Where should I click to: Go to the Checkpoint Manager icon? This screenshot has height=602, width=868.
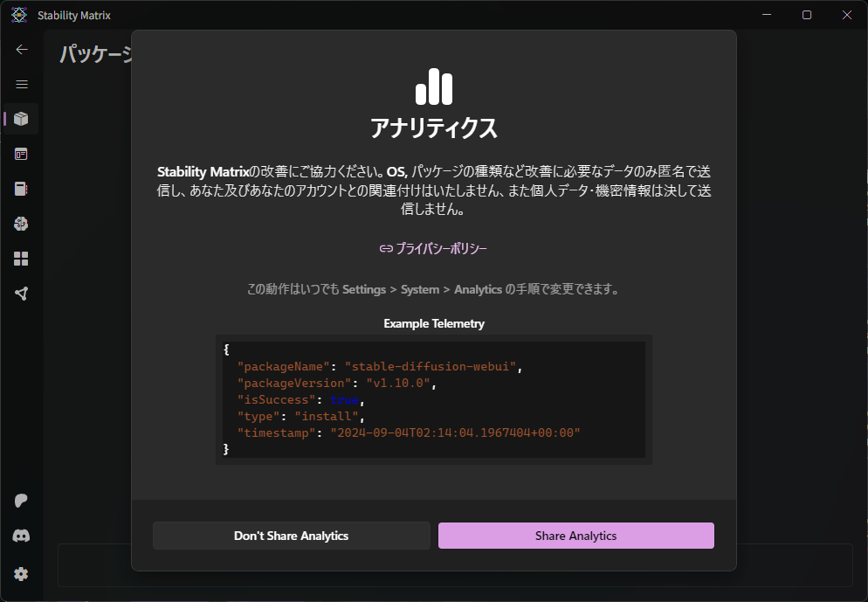(22, 189)
